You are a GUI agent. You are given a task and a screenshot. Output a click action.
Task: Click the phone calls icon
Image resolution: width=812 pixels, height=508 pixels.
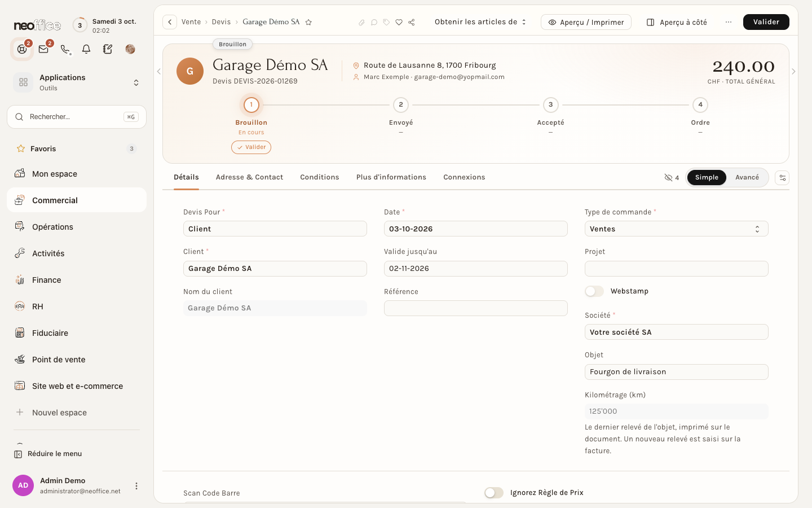(x=65, y=49)
